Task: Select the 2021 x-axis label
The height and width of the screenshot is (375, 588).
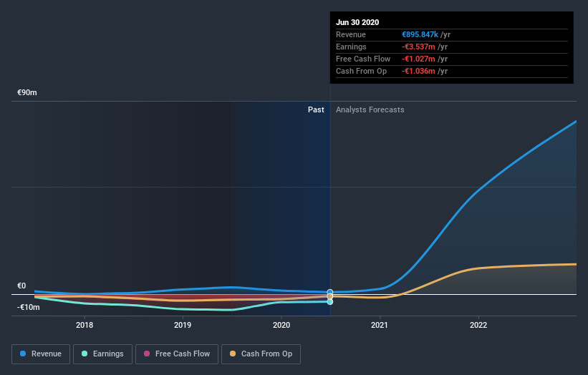Action: tap(380, 325)
